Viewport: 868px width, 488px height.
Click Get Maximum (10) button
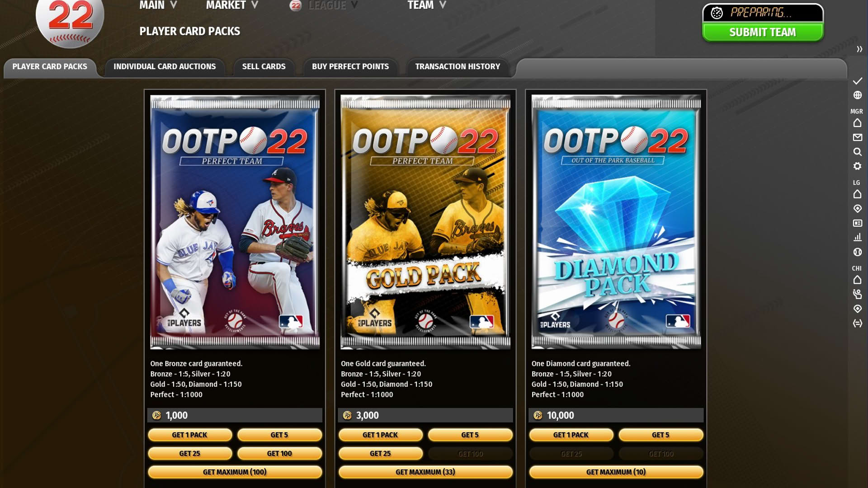tap(616, 472)
